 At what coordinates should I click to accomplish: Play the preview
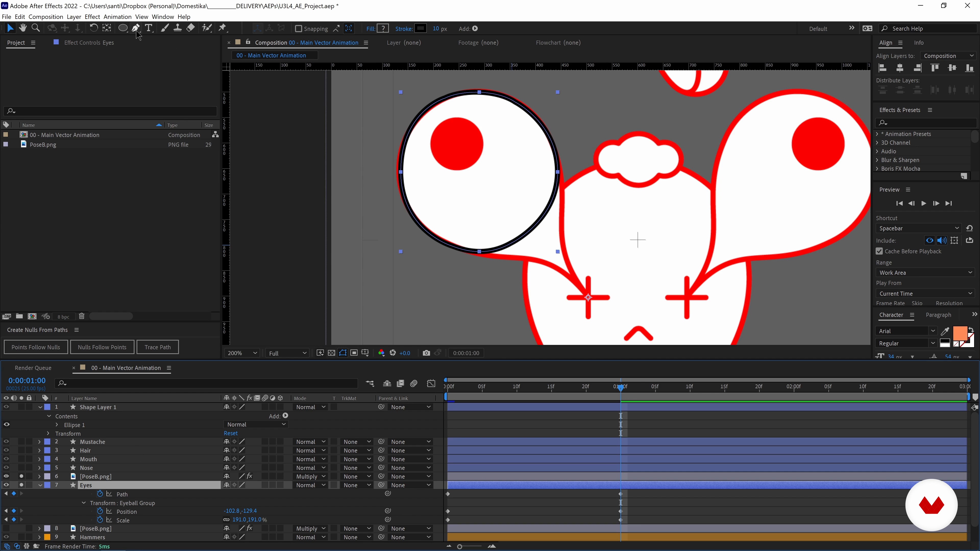[x=923, y=204]
